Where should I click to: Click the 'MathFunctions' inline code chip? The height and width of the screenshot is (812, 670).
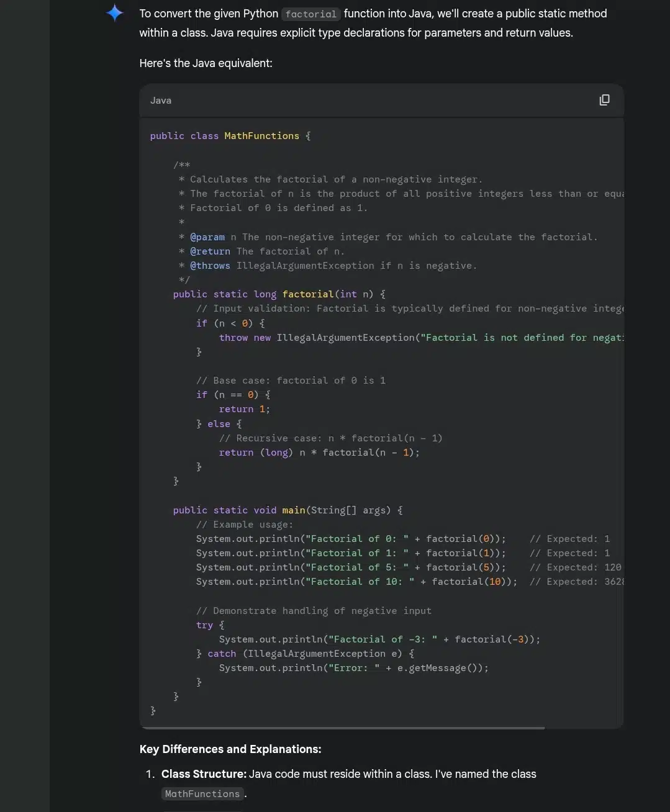coord(202,794)
